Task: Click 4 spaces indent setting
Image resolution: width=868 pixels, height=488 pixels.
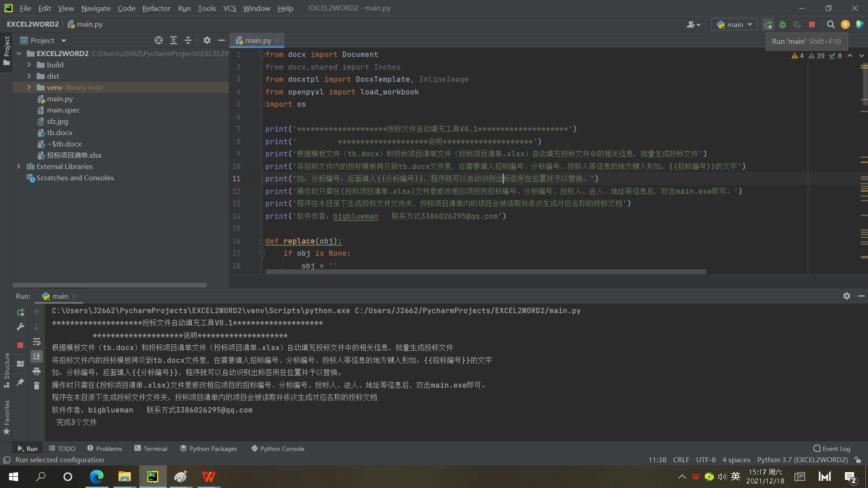Action: [736, 460]
